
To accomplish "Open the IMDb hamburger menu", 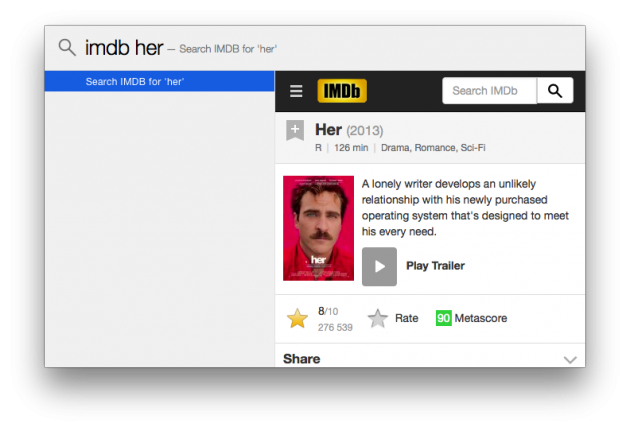I will [296, 91].
